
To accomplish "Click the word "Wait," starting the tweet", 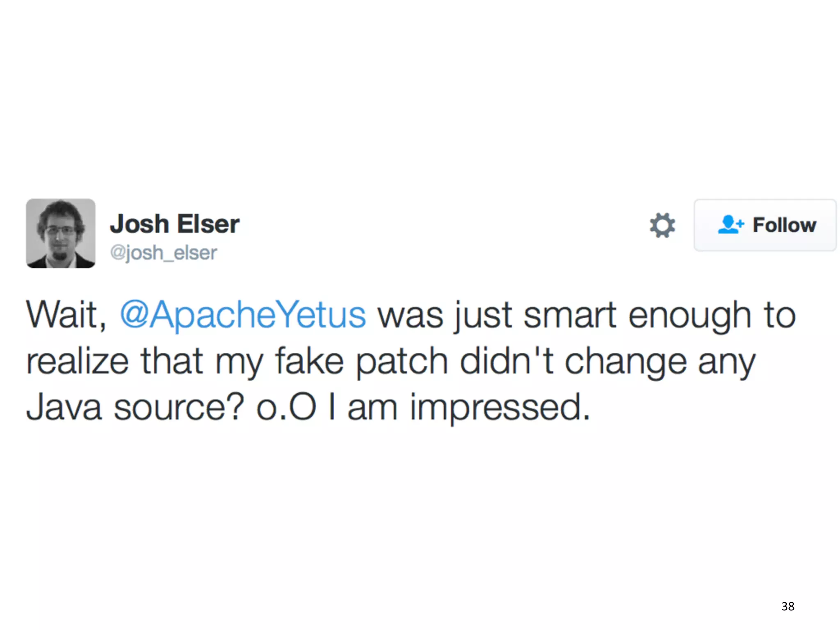I will 66,315.
